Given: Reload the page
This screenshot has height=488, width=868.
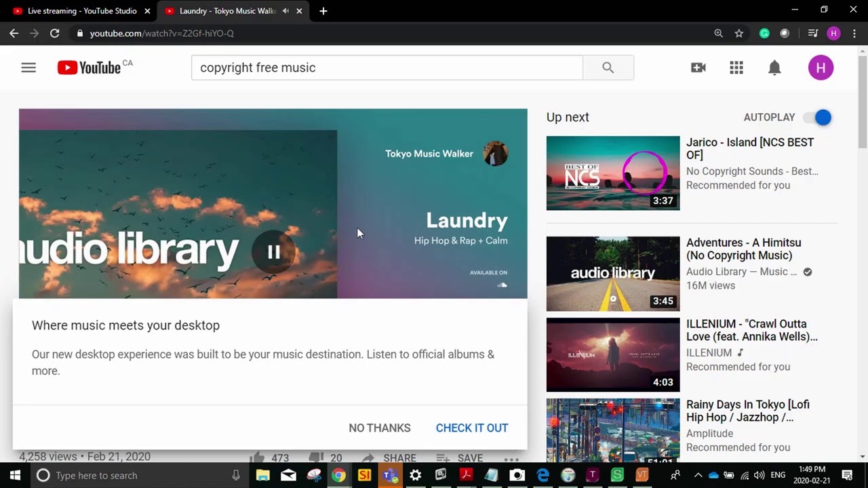Looking at the screenshot, I should point(55,33).
